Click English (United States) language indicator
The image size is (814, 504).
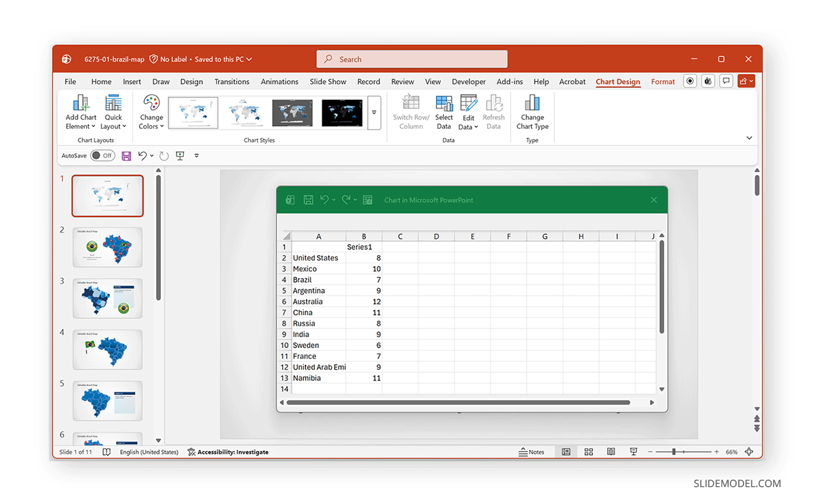pyautogui.click(x=149, y=452)
